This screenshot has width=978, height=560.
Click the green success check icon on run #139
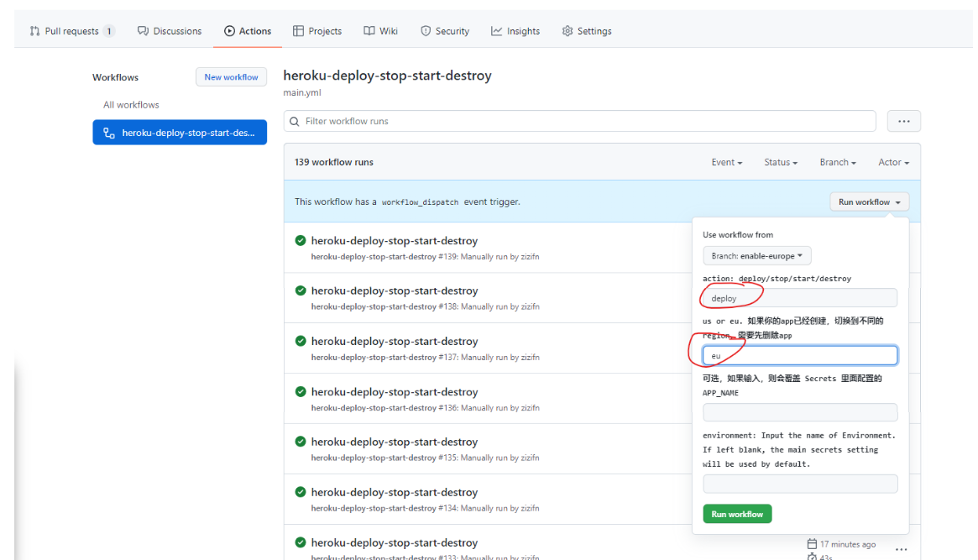[301, 241]
